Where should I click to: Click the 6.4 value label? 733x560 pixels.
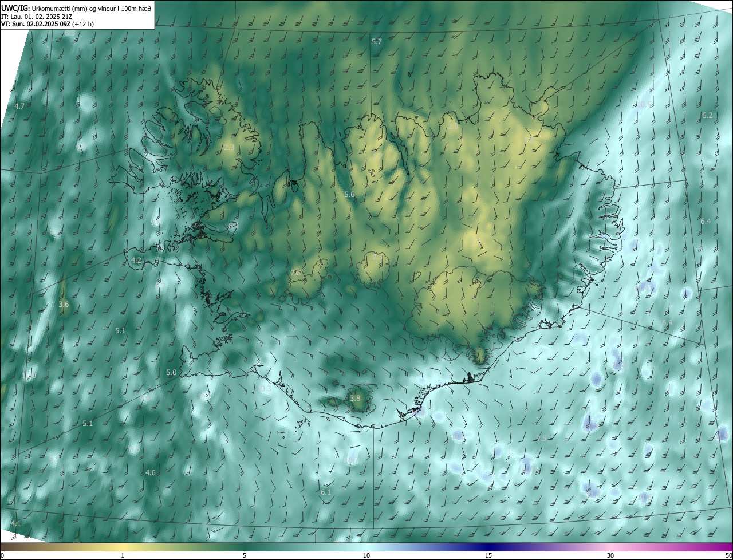[706, 222]
